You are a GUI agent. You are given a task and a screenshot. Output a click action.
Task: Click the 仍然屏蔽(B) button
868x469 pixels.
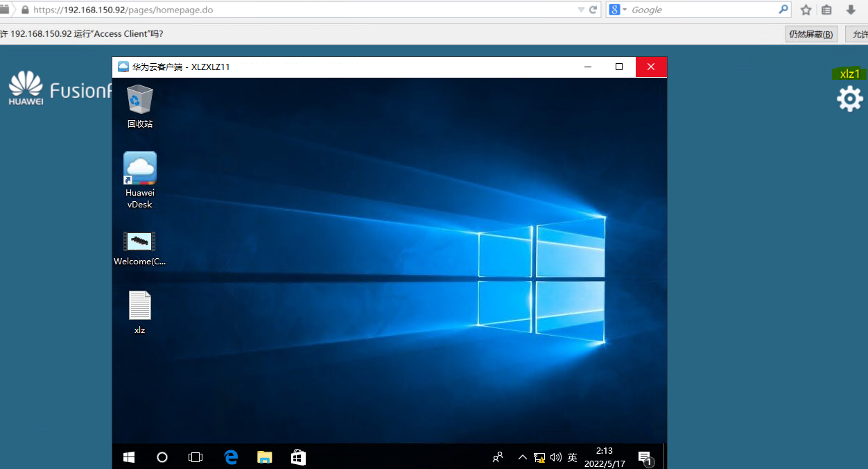point(812,34)
